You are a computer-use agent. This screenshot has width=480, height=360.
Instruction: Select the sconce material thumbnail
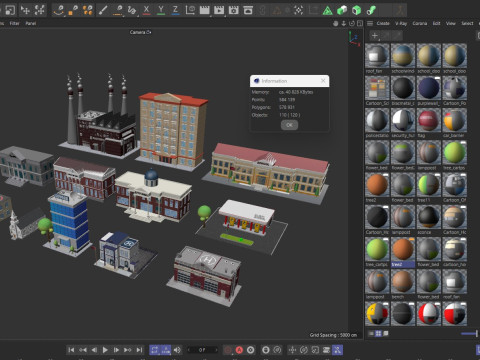429,217
